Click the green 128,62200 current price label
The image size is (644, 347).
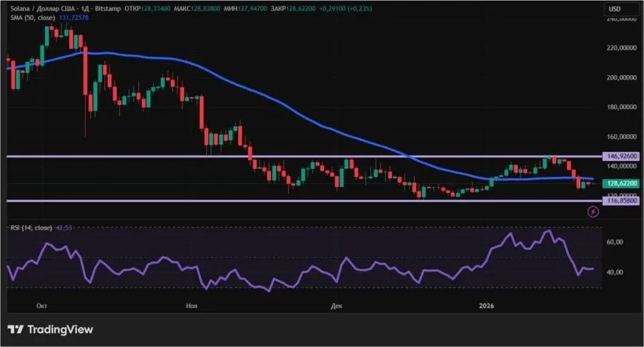[622, 183]
